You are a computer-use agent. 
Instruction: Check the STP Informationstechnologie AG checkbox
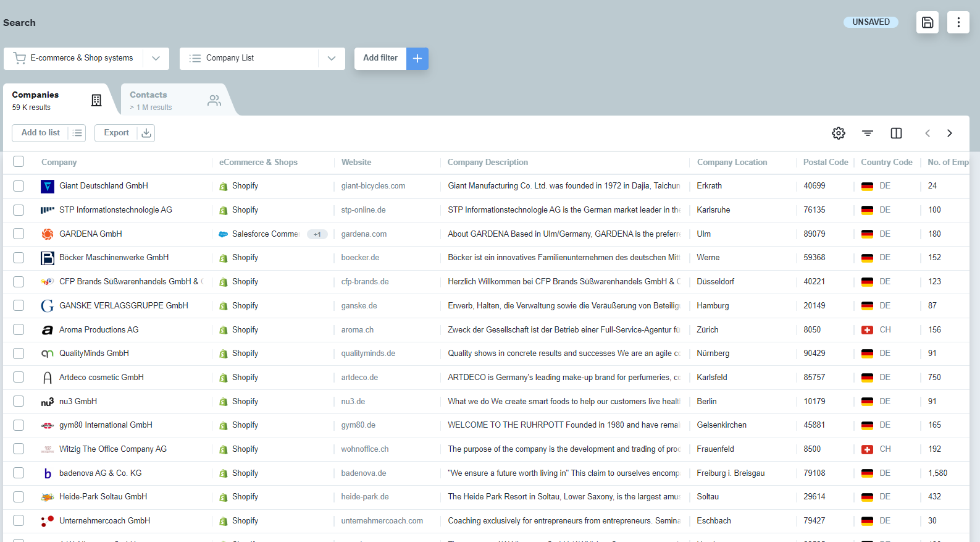19,210
